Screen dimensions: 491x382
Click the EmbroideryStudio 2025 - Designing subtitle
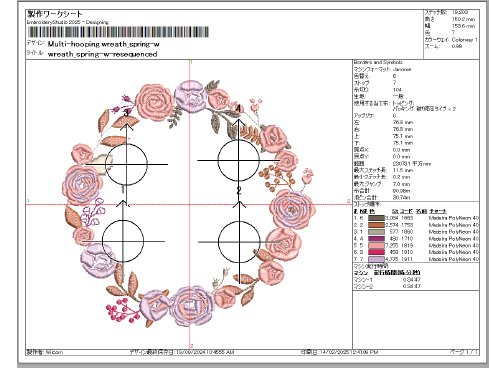[68, 22]
